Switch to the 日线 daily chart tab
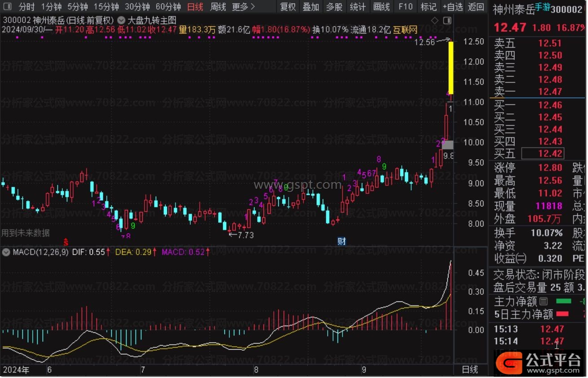588x378 pixels. pyautogui.click(x=195, y=7)
